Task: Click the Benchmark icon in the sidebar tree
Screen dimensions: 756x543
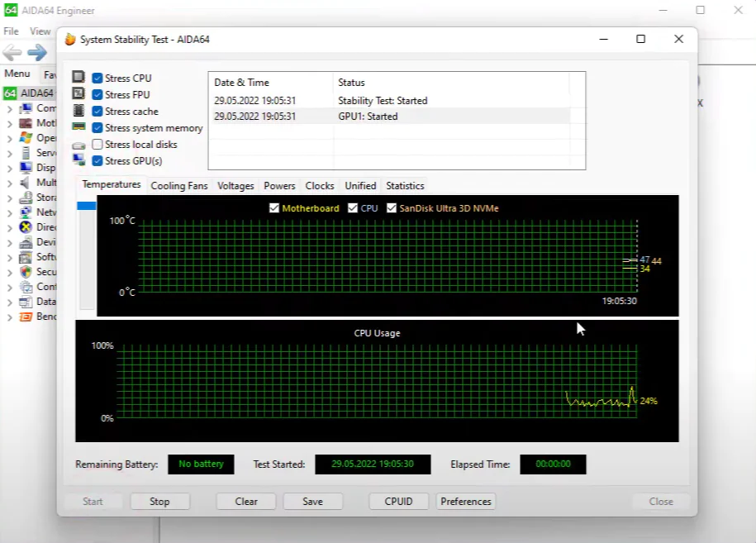Action: [x=26, y=317]
